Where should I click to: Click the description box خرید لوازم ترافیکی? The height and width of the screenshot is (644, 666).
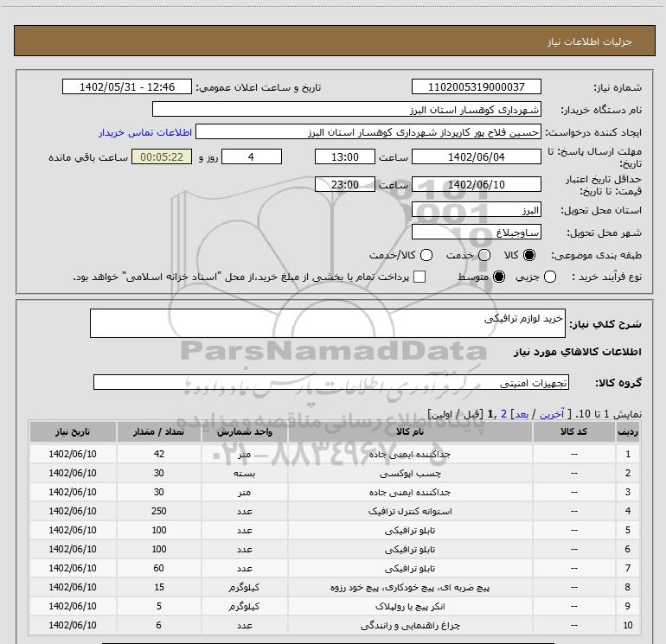(x=328, y=323)
